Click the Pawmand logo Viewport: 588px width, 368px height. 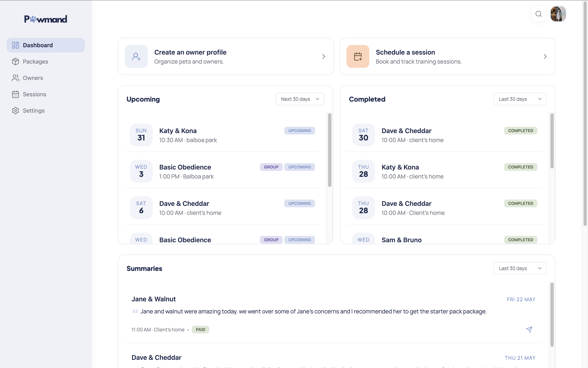(46, 19)
